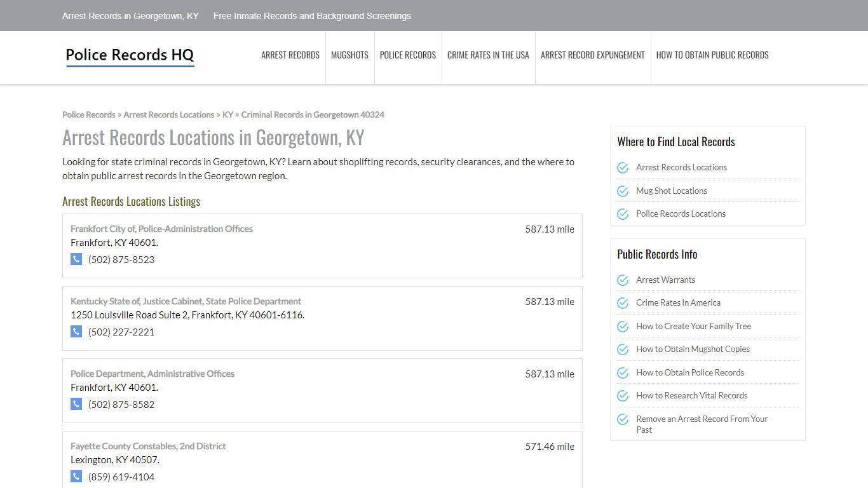This screenshot has height=488, width=868.
Task: Call (859) 619-4104 phone number
Action: click(121, 477)
